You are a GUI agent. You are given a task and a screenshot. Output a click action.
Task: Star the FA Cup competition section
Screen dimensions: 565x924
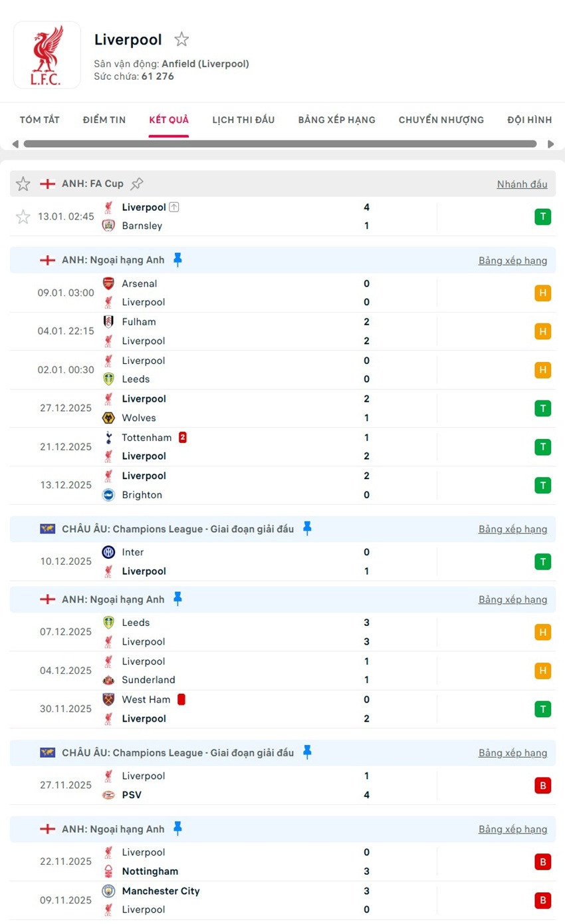(23, 184)
